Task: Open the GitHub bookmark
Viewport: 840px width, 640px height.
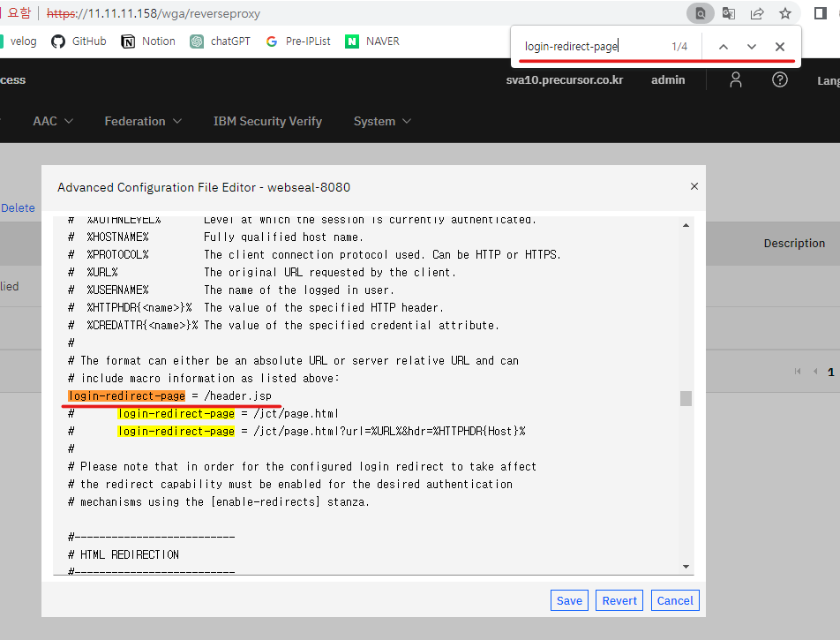Action: tap(79, 41)
